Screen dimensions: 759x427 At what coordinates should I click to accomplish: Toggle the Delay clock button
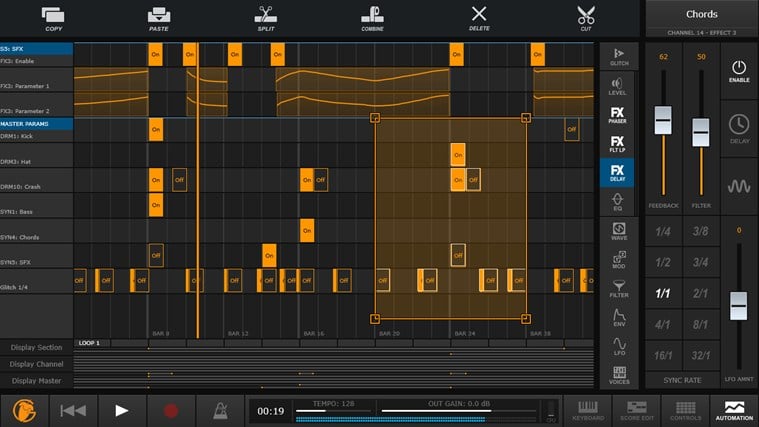click(x=739, y=127)
